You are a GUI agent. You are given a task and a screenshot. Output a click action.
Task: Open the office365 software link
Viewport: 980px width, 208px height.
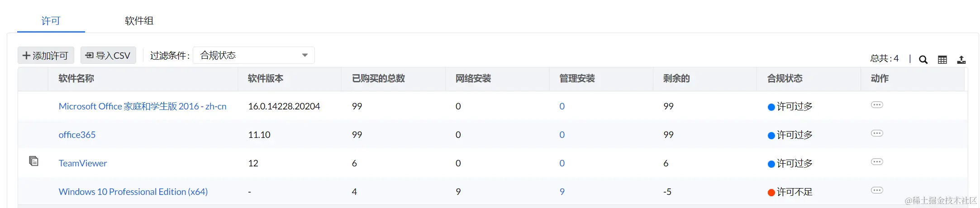click(x=77, y=135)
